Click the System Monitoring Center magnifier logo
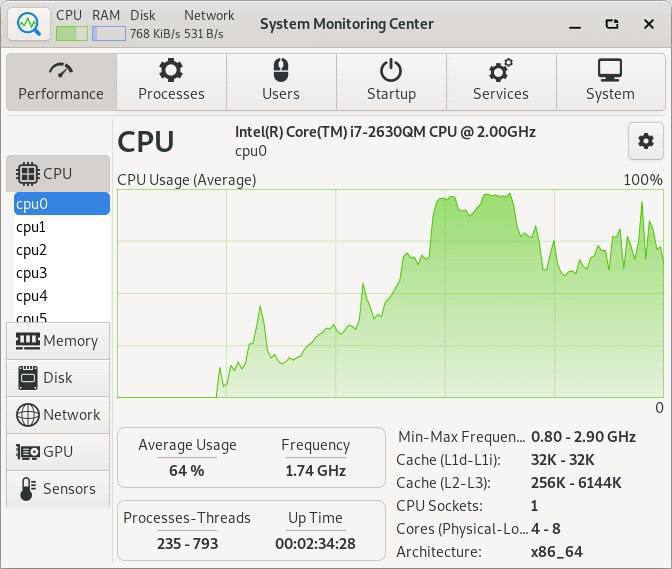 (x=29, y=24)
